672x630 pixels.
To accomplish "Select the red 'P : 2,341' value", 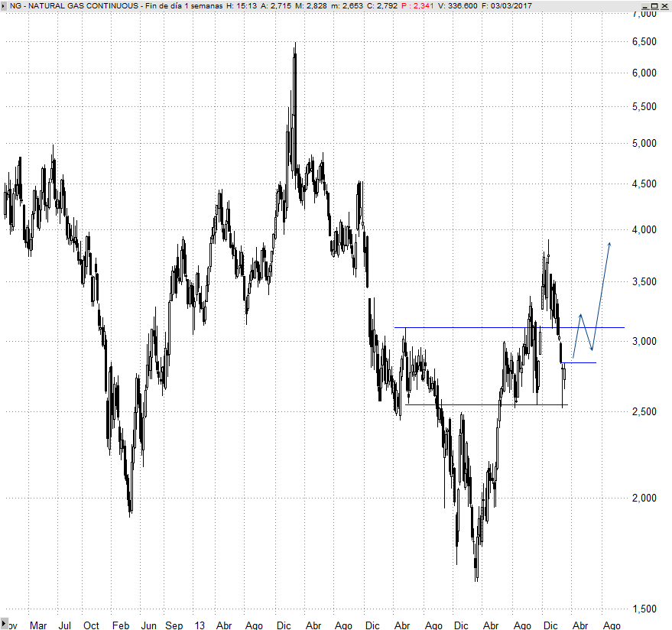I will [418, 6].
